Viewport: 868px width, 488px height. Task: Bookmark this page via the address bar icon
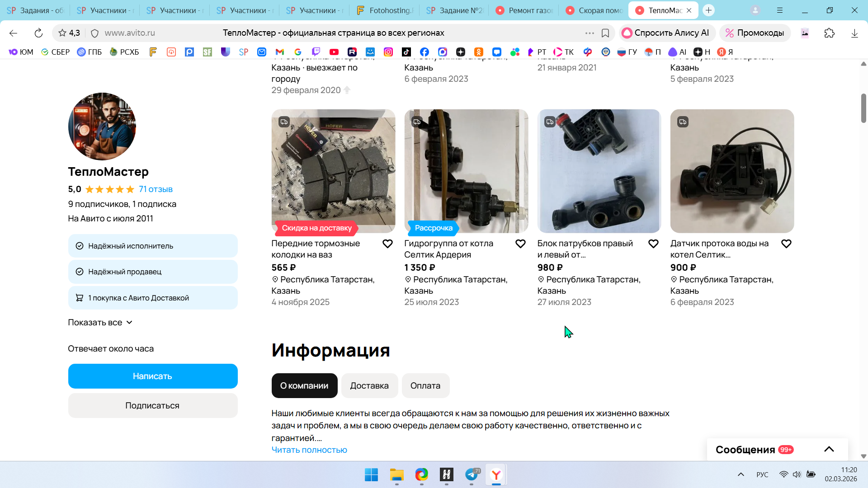point(605,33)
